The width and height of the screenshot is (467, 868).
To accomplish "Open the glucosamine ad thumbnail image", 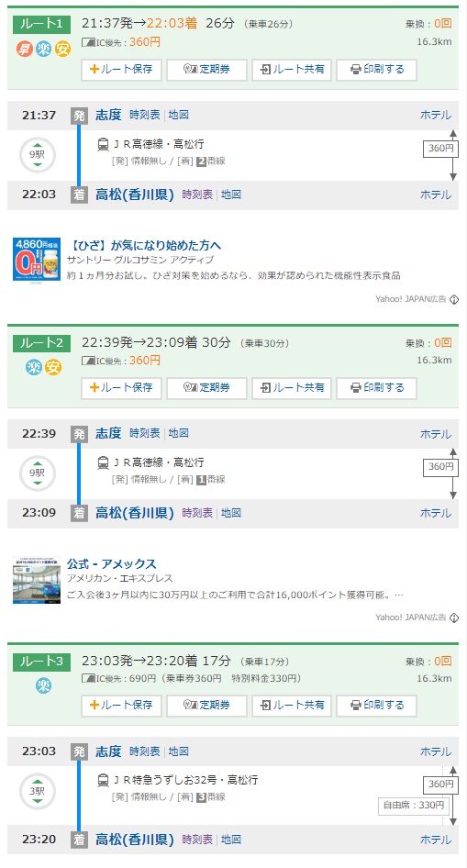I will pos(37,259).
